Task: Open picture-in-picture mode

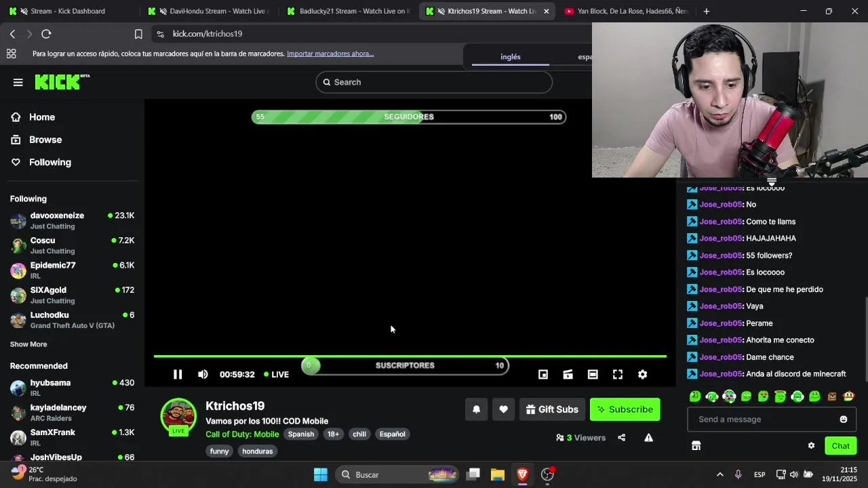Action: tap(543, 374)
